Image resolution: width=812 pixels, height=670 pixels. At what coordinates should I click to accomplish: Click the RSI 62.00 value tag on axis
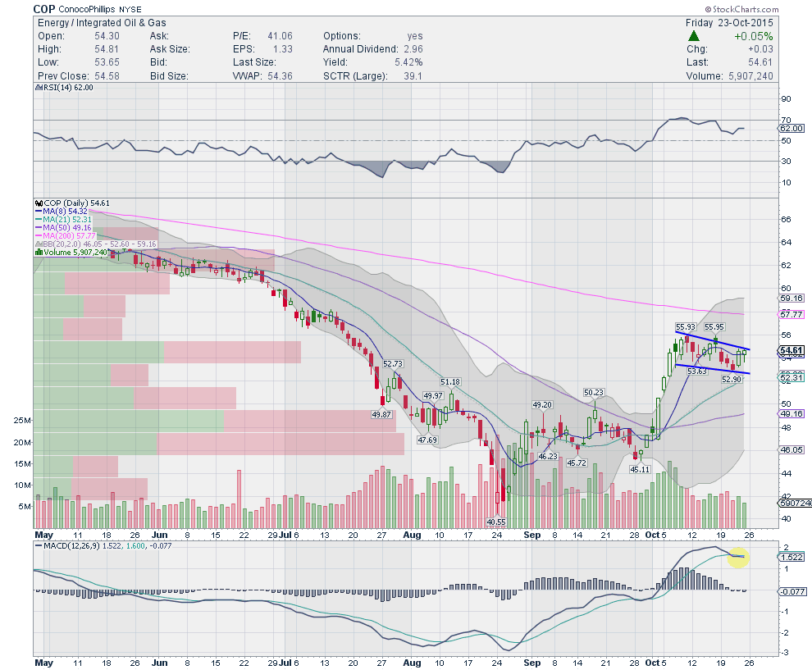click(x=791, y=128)
